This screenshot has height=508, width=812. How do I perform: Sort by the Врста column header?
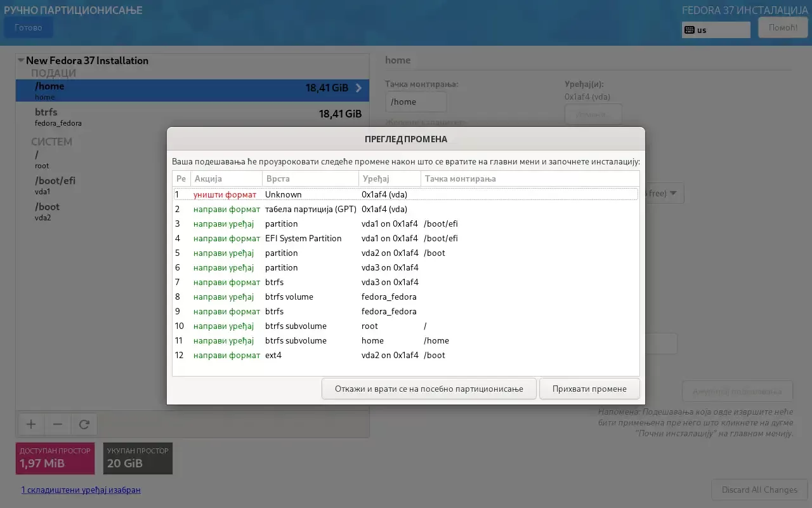tap(310, 178)
